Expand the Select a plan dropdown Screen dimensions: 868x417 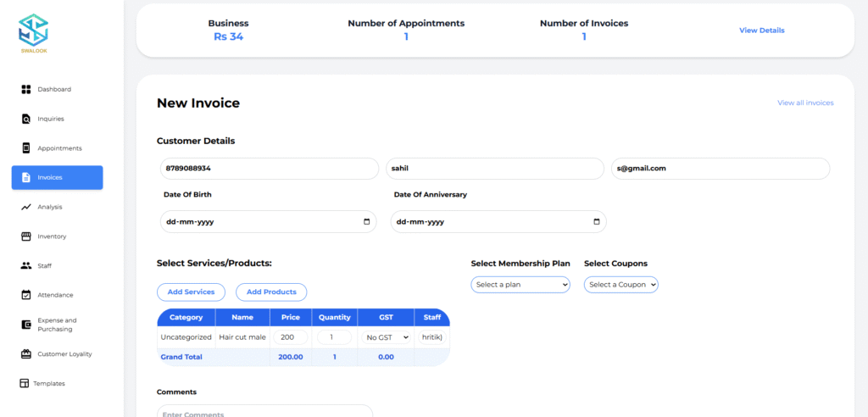520,285
